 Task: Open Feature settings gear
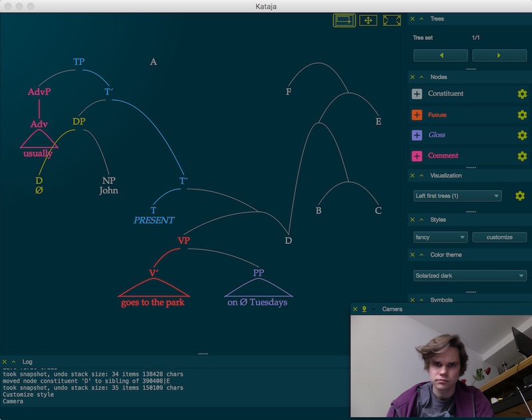click(522, 115)
